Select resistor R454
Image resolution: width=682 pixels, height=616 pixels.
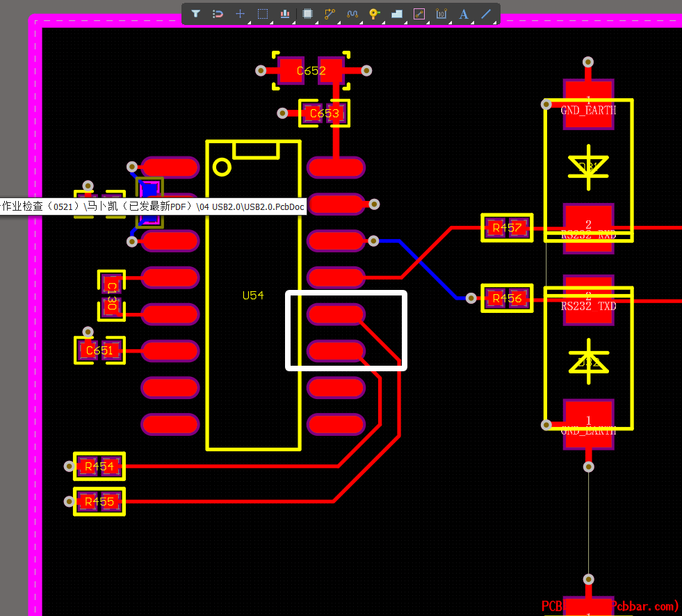pyautogui.click(x=99, y=467)
